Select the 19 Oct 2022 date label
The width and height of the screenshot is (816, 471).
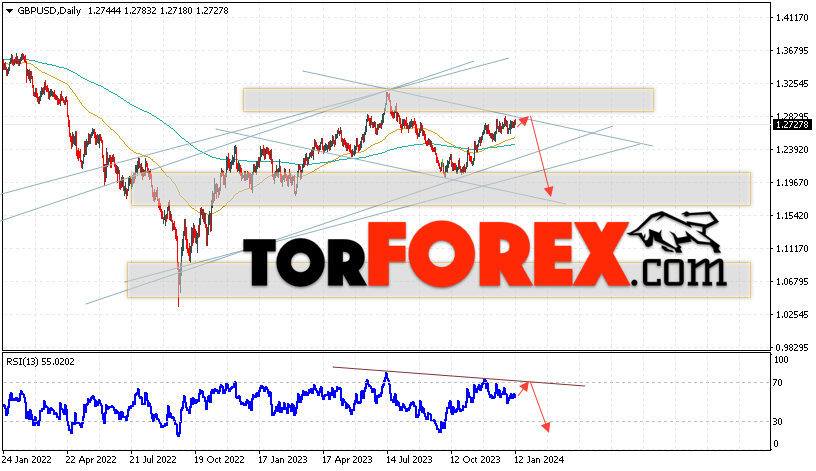[219, 460]
